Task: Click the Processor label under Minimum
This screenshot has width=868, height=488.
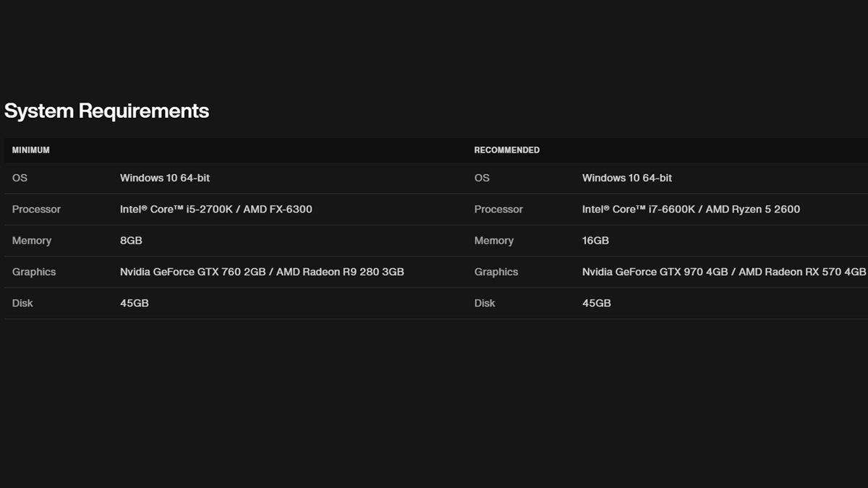Action: point(36,210)
